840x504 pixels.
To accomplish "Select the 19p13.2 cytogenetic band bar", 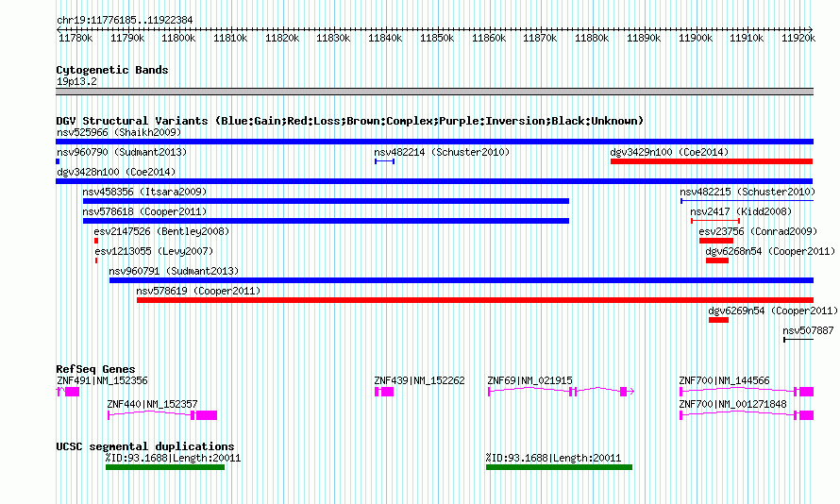I will point(434,92).
